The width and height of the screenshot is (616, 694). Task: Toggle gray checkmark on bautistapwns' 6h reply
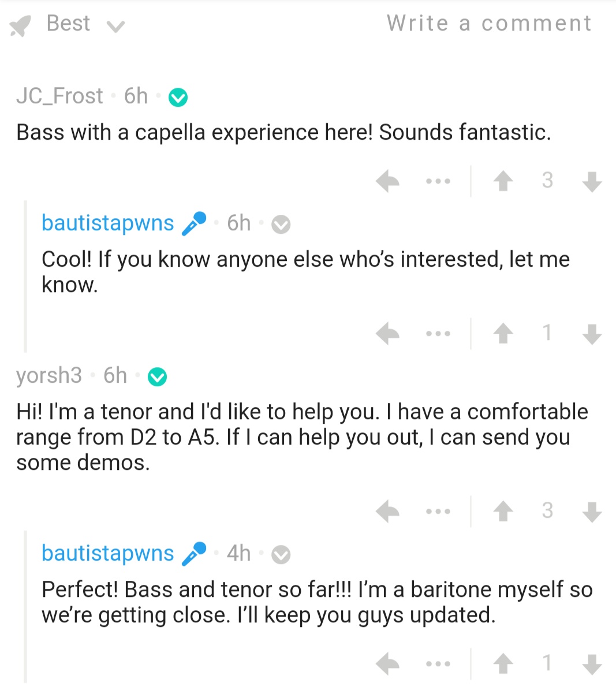coord(281,225)
